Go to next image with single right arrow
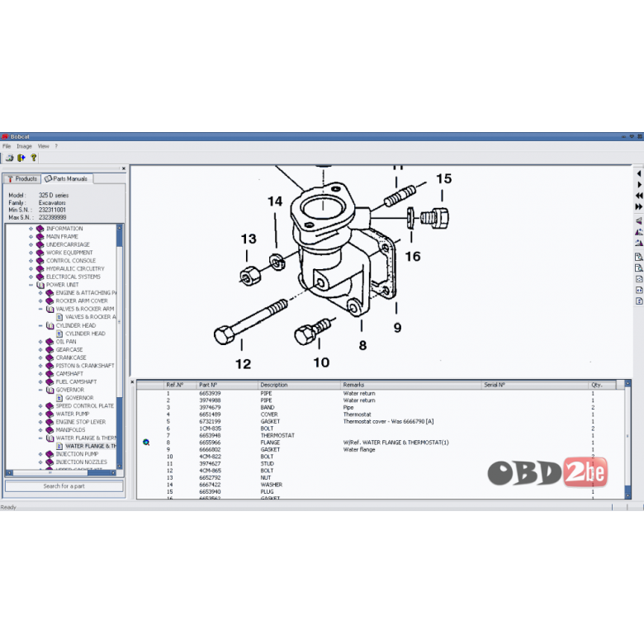 639,185
